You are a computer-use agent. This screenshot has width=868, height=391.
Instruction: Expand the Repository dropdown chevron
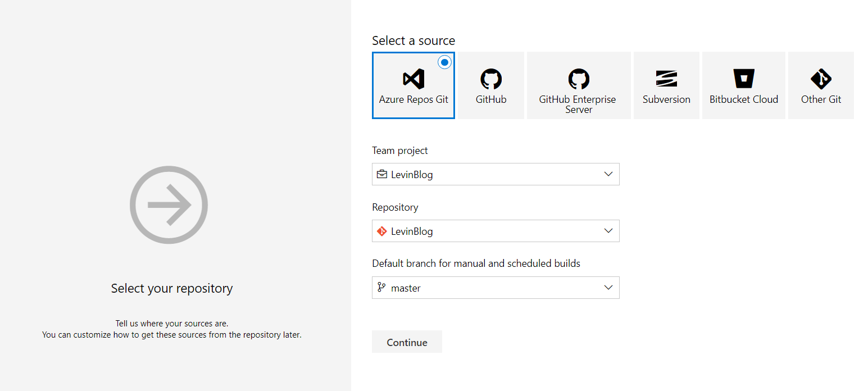[608, 231]
